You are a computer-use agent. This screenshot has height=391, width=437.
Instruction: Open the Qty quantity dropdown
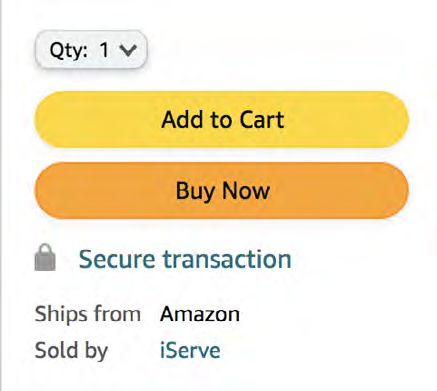coord(91,50)
